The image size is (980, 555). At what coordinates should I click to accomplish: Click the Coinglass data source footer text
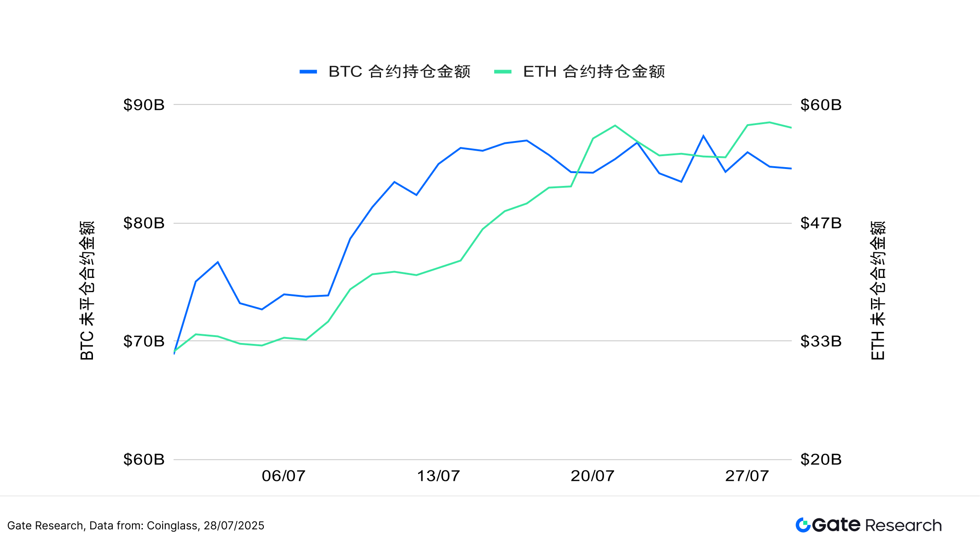tap(136, 526)
